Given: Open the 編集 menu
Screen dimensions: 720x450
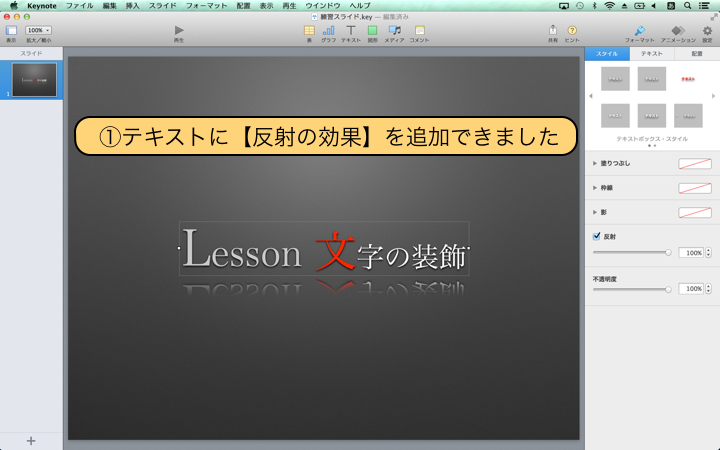Looking at the screenshot, I should tap(109, 6).
